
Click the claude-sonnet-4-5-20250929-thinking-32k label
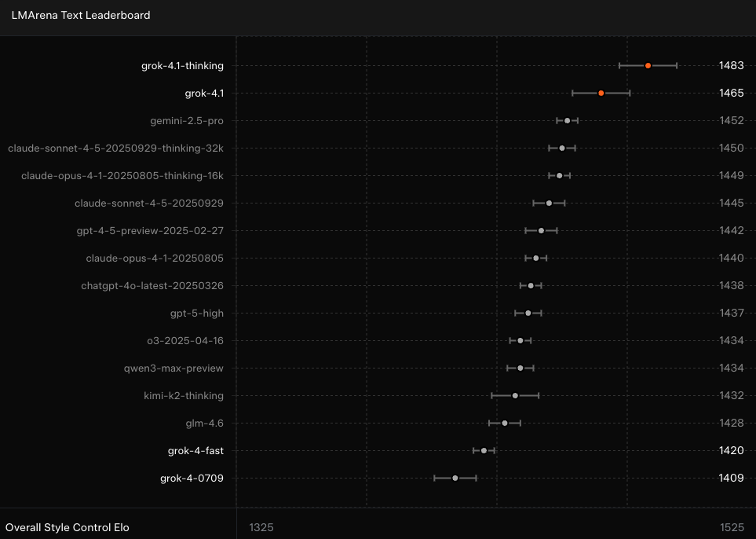(115, 148)
